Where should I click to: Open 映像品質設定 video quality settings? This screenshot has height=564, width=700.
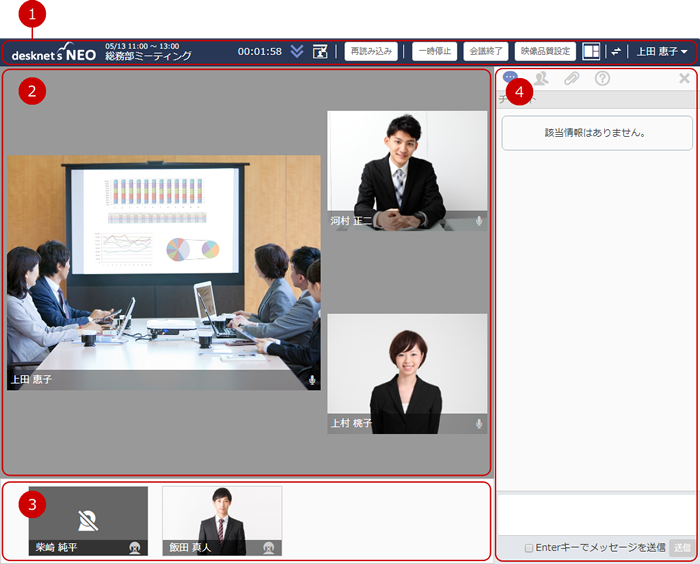(546, 51)
